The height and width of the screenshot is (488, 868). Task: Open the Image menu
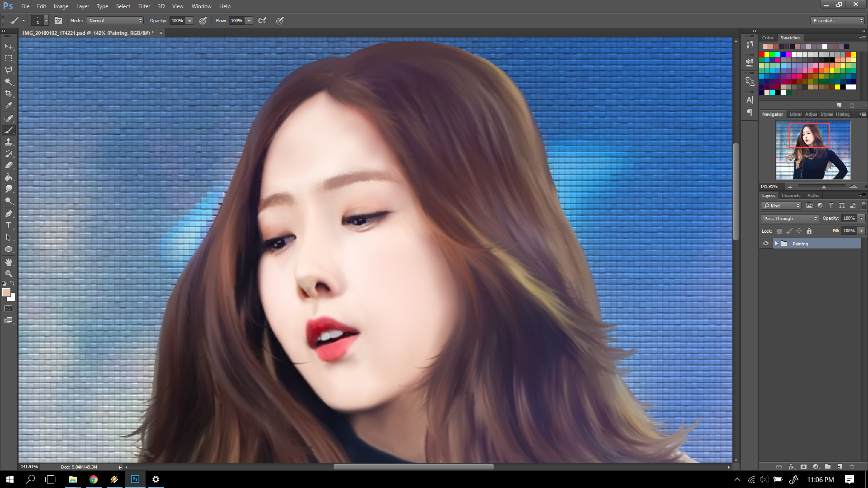(x=61, y=6)
